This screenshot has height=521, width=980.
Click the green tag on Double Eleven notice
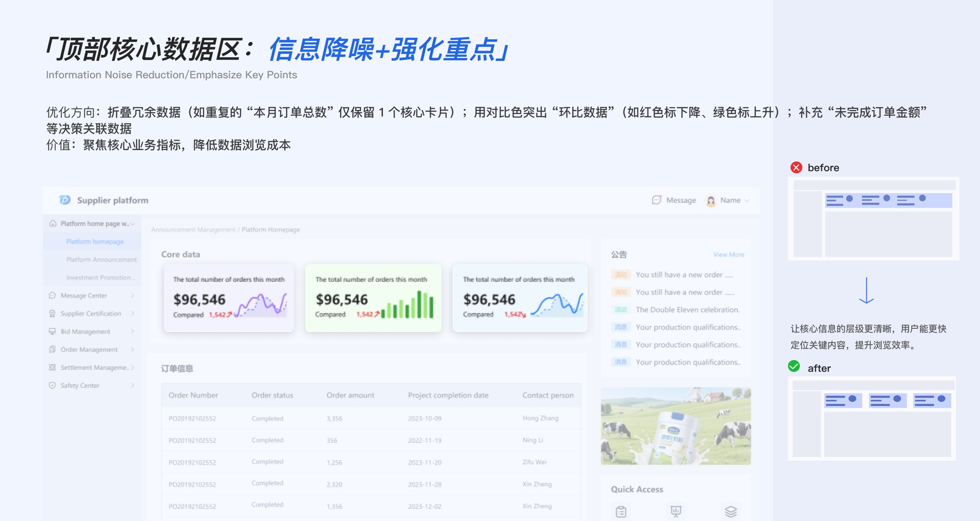621,310
